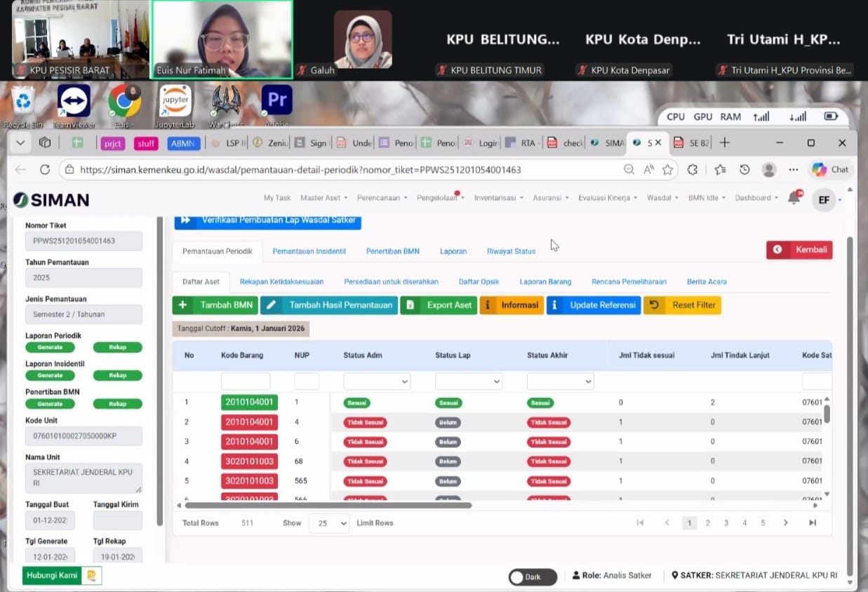Click the horizontal table scrollbar
This screenshot has width=868, height=592.
pyautogui.click(x=328, y=505)
